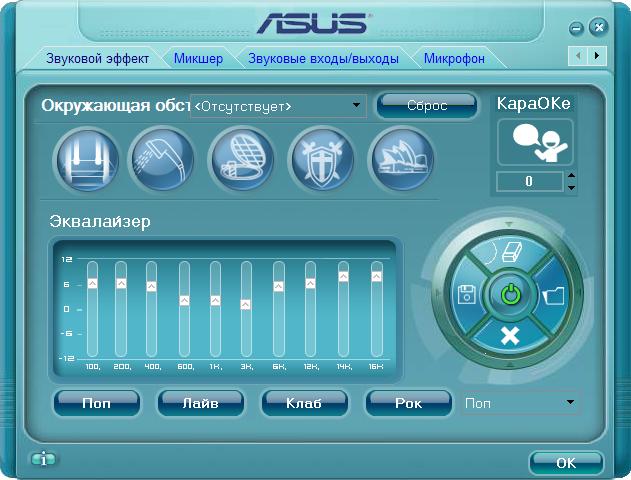Viewport: 631px width, 480px height.
Task: Open the Звуковые входы/выходы tab
Action: click(x=323, y=59)
